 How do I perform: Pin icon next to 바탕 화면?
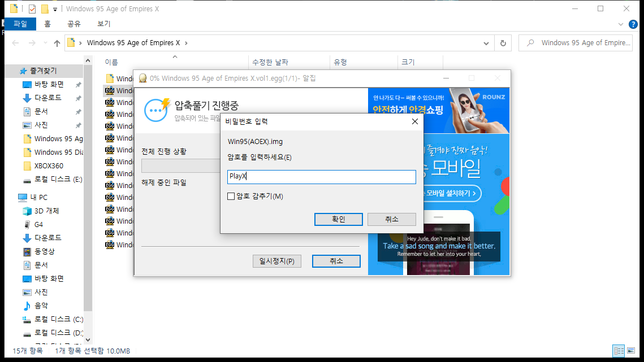[x=78, y=85]
